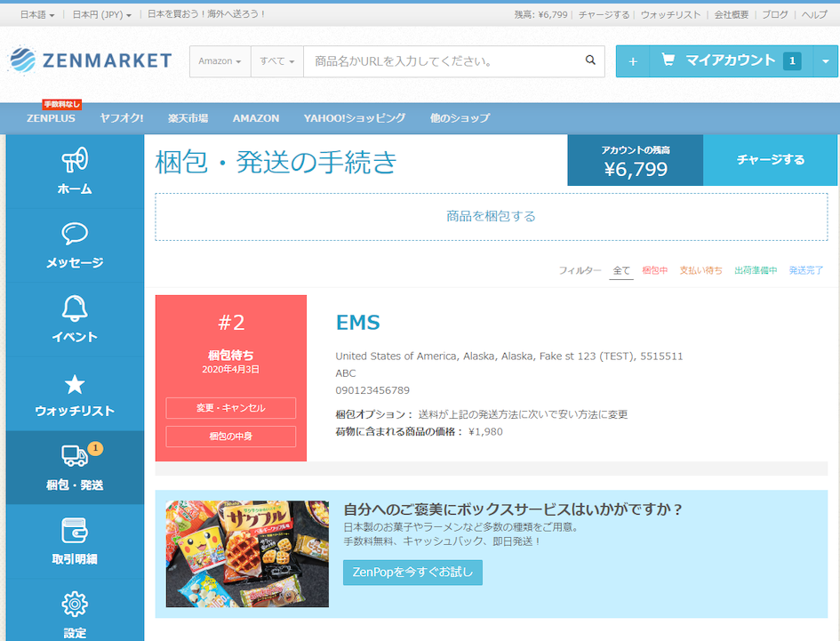Viewport: 840px width, 641px height.
Task: Click the 手数料なし red badge
Action: tap(62, 105)
